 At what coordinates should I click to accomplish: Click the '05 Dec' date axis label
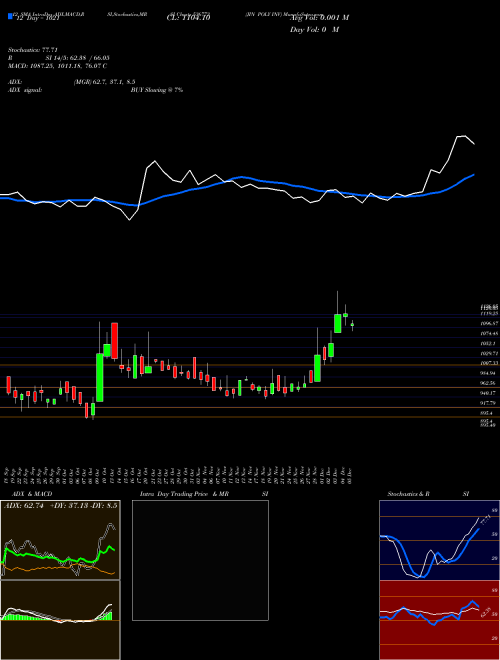[351, 476]
